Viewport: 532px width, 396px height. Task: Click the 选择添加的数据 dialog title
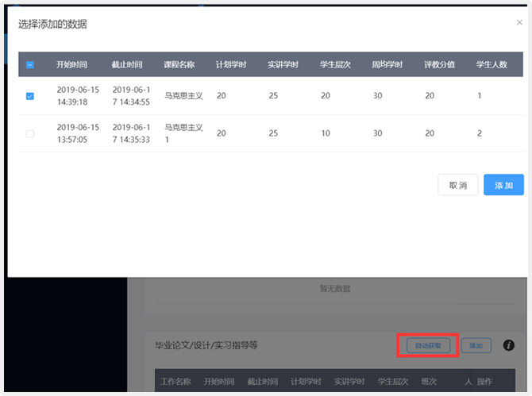click(x=52, y=24)
